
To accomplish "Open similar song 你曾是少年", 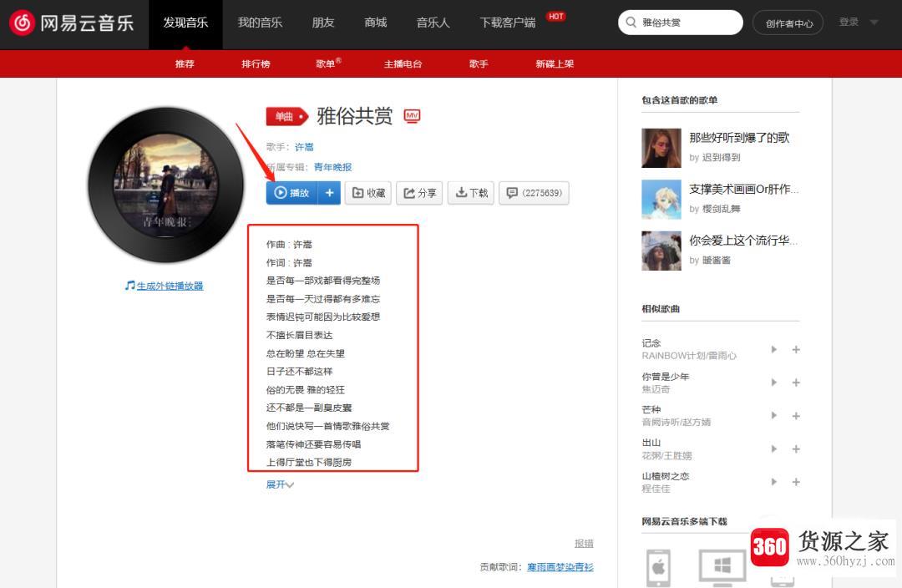I will 666,377.
